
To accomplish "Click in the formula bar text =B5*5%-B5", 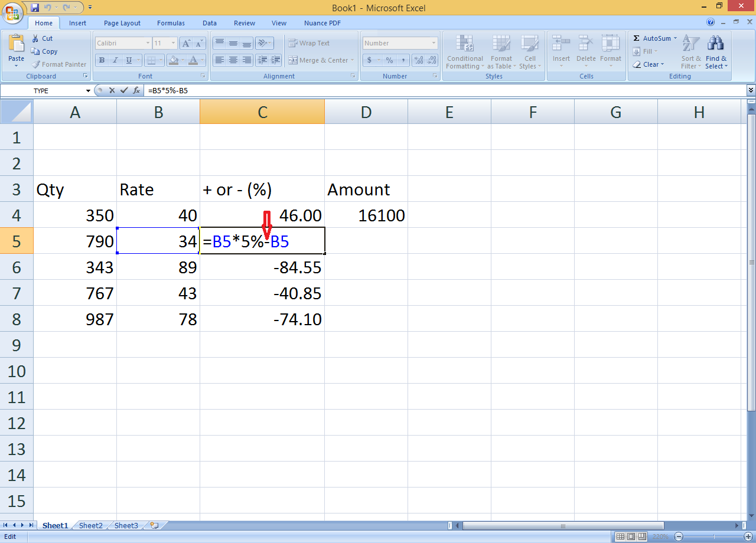I will click(168, 91).
